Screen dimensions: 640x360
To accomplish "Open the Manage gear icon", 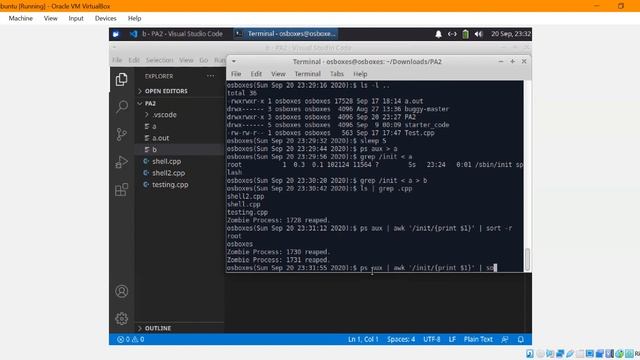I will [121, 318].
